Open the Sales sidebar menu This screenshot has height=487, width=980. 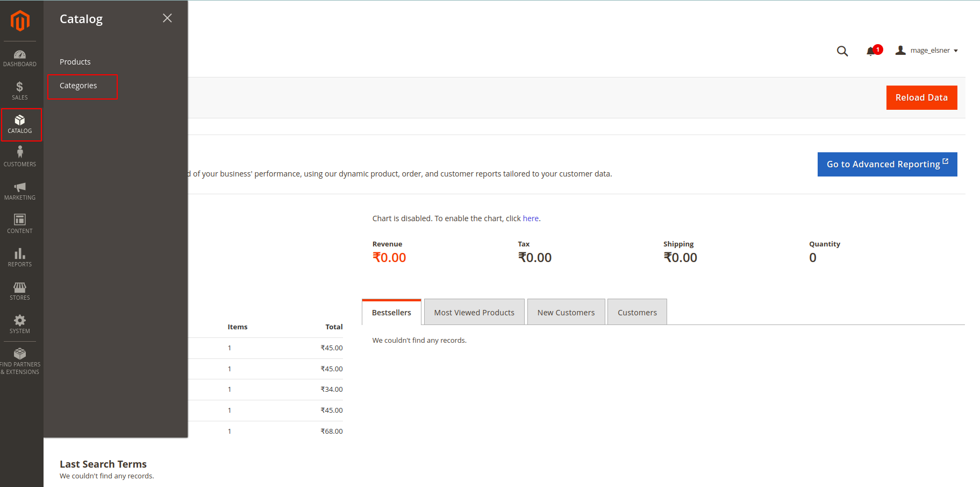pos(20,91)
